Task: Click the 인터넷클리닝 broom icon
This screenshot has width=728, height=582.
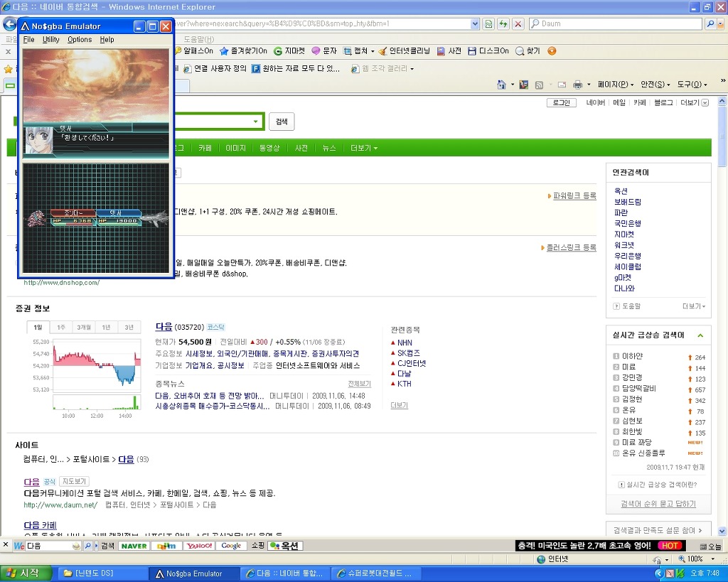Action: pyautogui.click(x=382, y=51)
